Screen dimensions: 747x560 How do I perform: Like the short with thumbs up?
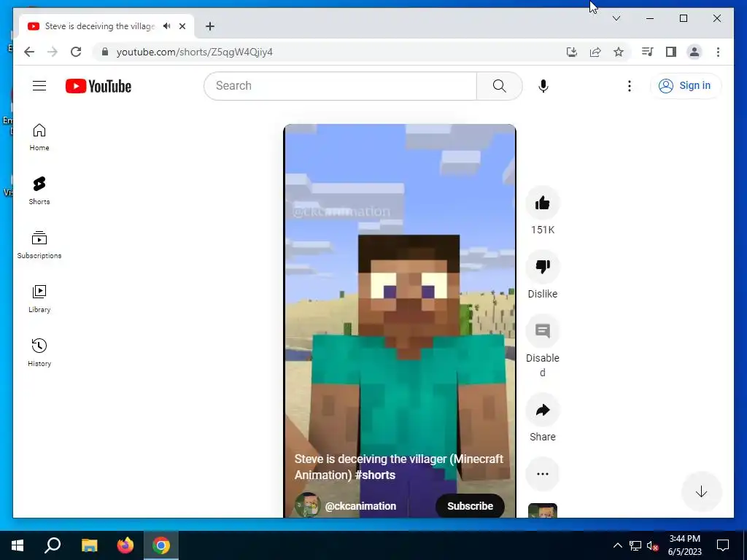[543, 203]
